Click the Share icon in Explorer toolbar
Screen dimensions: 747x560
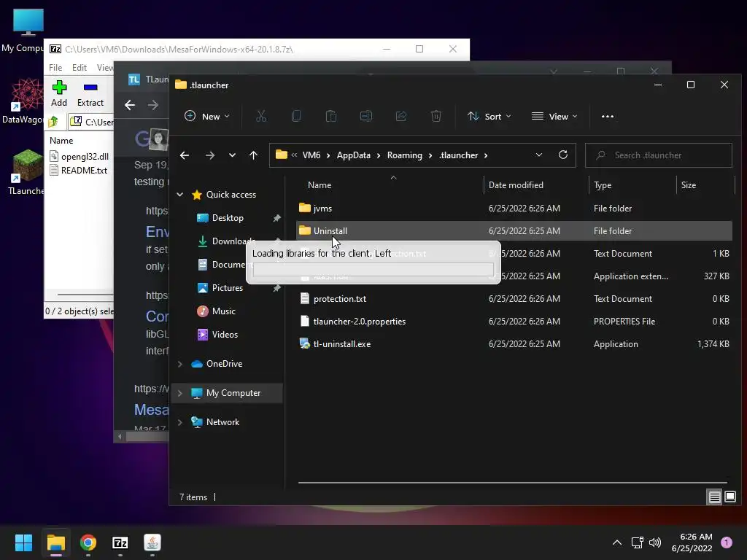(401, 116)
